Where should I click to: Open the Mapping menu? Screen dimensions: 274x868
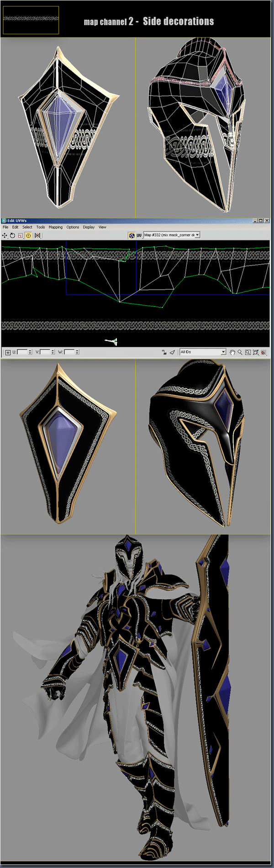click(x=56, y=227)
